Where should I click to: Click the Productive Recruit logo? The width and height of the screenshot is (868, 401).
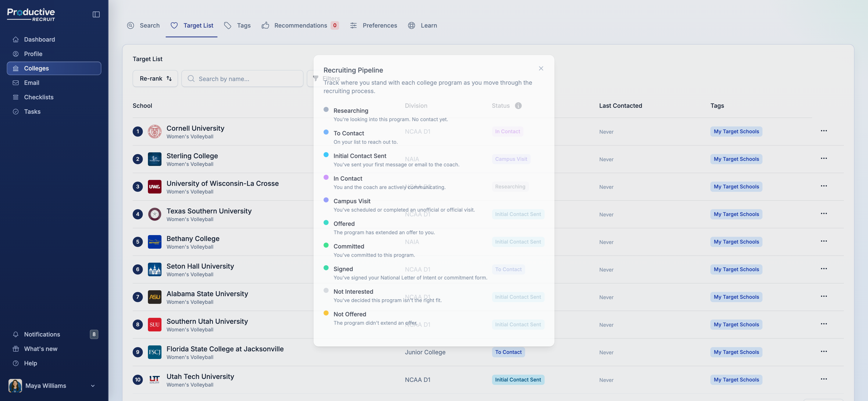(31, 14)
